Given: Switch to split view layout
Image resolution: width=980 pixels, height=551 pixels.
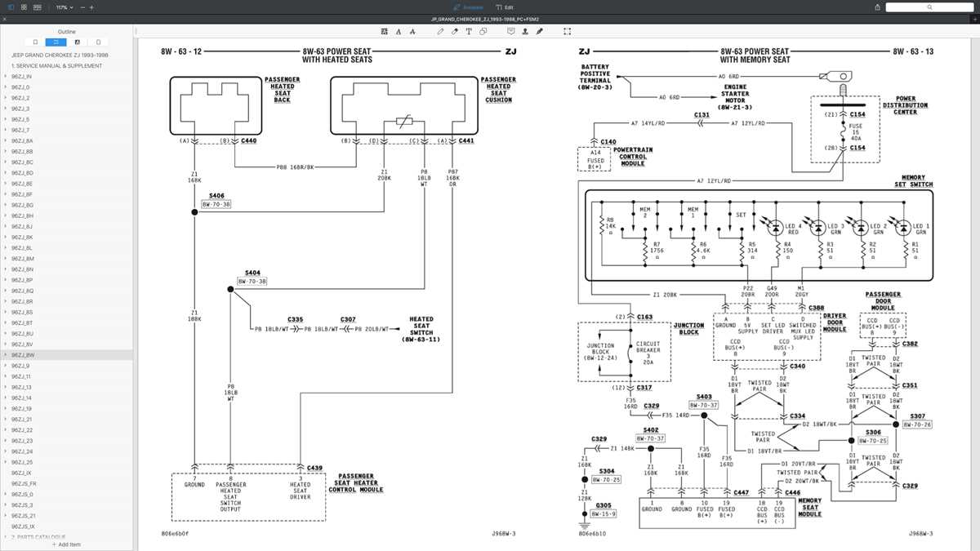Looking at the screenshot, I should (38, 7).
